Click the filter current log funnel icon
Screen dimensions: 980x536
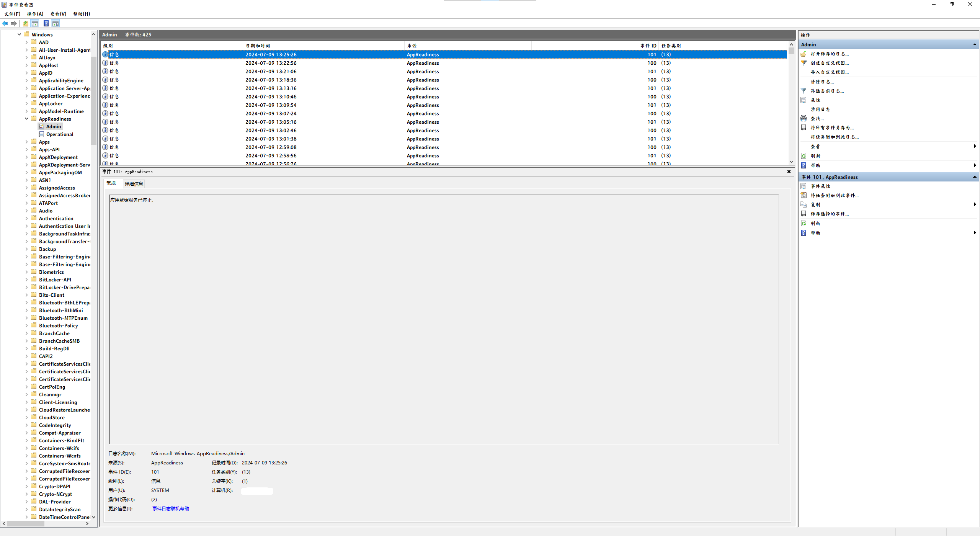[804, 91]
